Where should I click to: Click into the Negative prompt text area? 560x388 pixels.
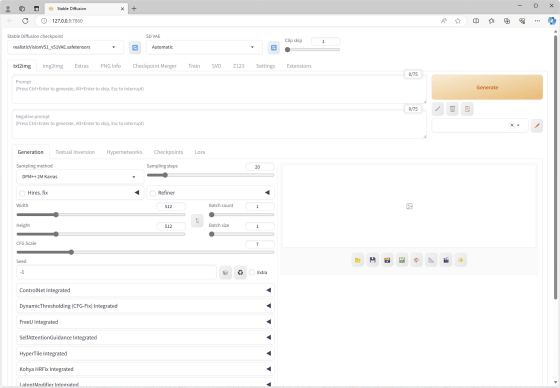(219, 124)
